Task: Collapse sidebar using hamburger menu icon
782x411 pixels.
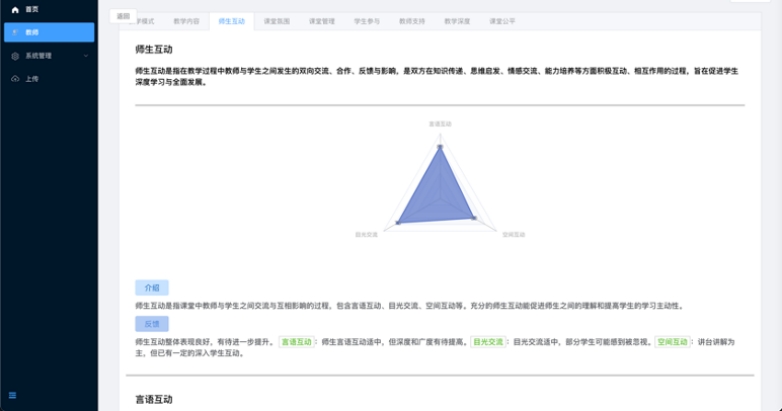Action: (x=12, y=395)
